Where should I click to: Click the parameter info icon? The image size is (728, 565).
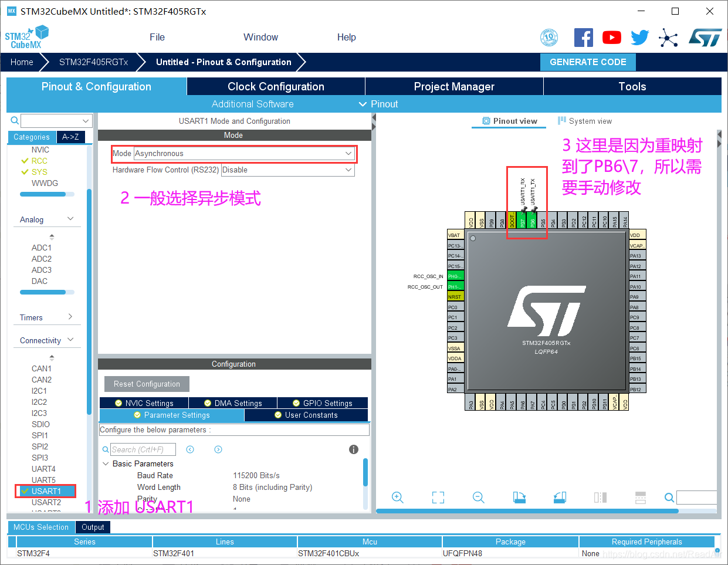click(x=354, y=449)
